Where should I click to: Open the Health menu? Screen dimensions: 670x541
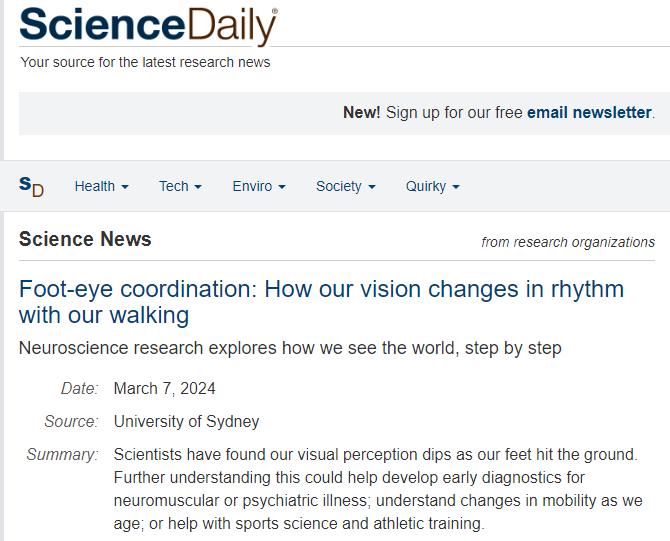(101, 186)
